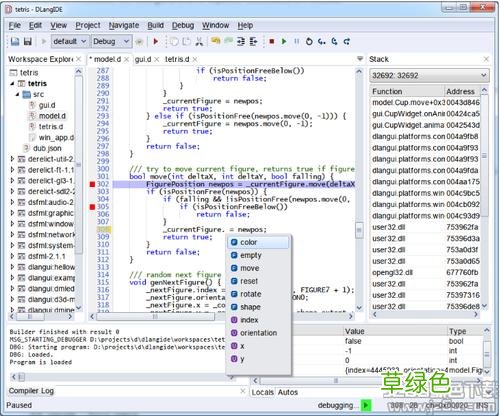Open the default configuration dropdown

click(x=69, y=41)
